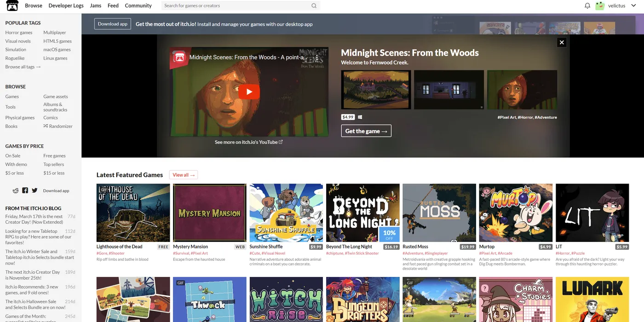Open the Halloween Sale blog post
Image resolution: width=644 pixels, height=322 pixels.
coord(35,305)
